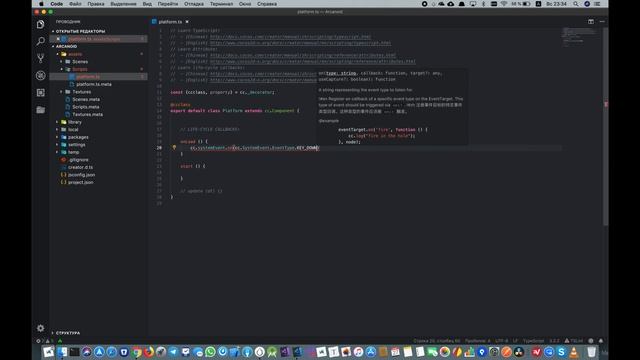Image resolution: width=640 pixels, height=360 pixels.
Task: Click close icon beside platform.ts in open editors
Action: tap(58, 39)
